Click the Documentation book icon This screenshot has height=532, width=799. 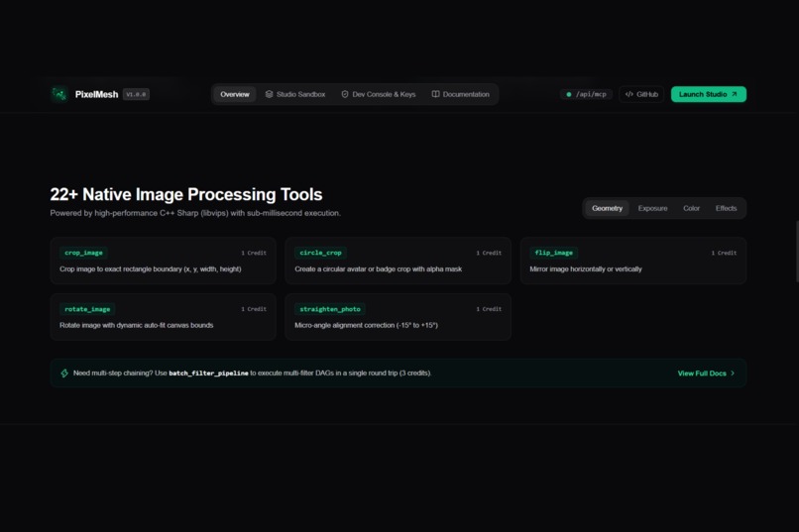coord(435,94)
